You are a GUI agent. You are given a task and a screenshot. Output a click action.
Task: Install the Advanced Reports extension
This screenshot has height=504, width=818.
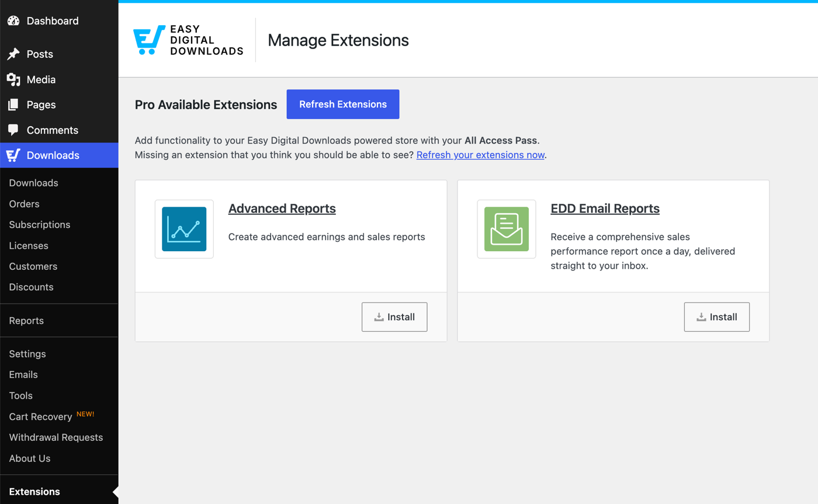pyautogui.click(x=394, y=317)
